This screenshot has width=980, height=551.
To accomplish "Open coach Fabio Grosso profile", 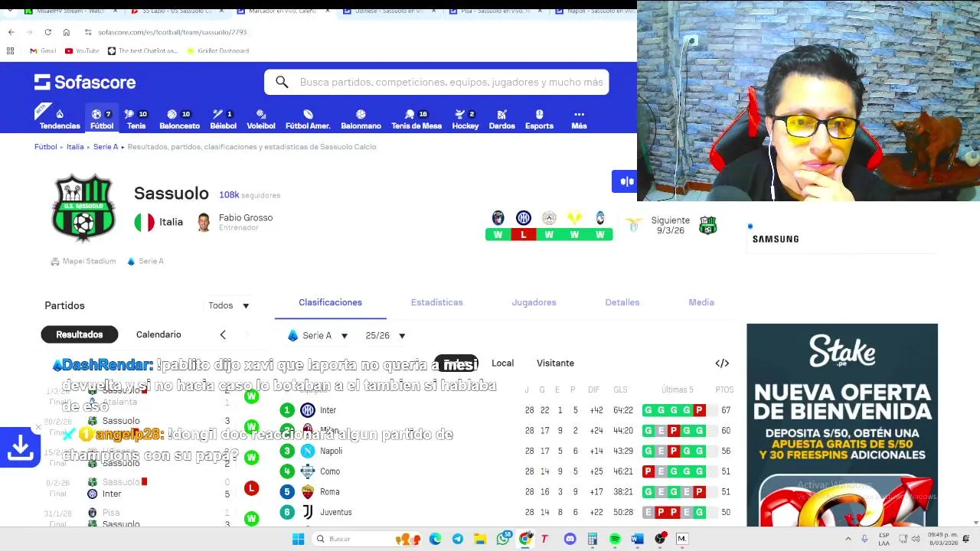I will (236, 222).
